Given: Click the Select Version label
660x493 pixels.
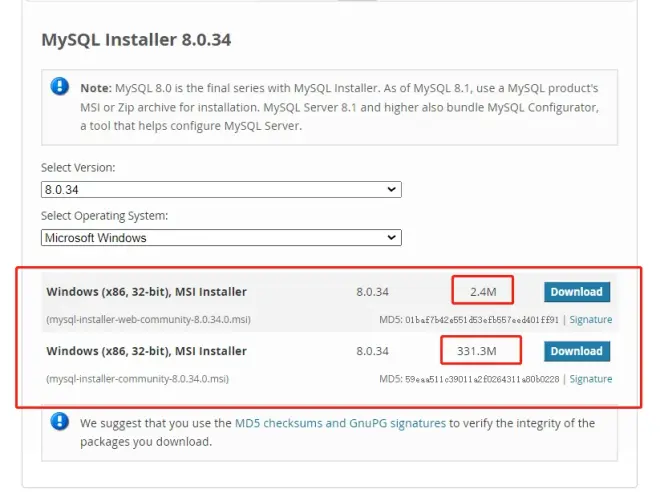Looking at the screenshot, I should tap(78, 168).
